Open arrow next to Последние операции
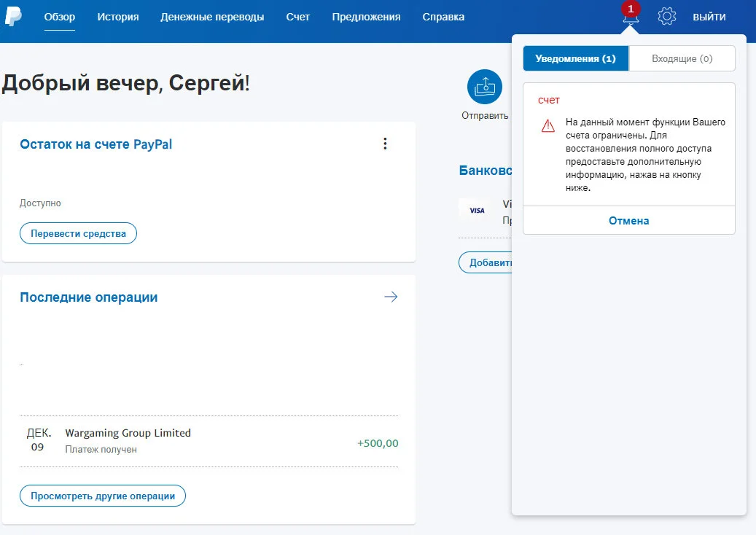 coord(391,297)
